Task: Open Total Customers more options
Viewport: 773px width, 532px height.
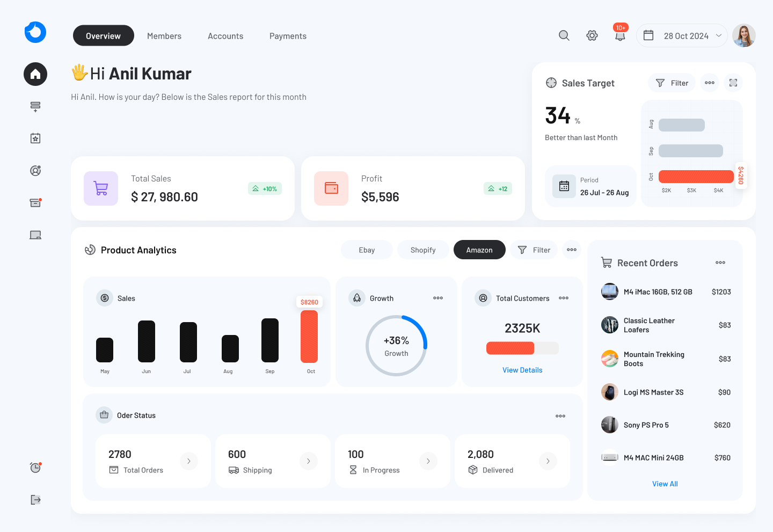Action: pos(564,298)
